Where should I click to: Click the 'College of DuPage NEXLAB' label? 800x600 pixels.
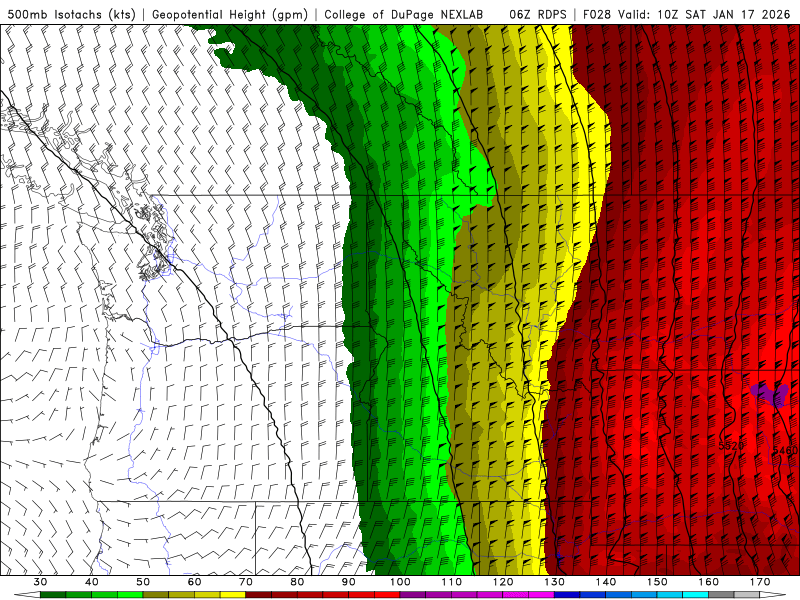[403, 14]
